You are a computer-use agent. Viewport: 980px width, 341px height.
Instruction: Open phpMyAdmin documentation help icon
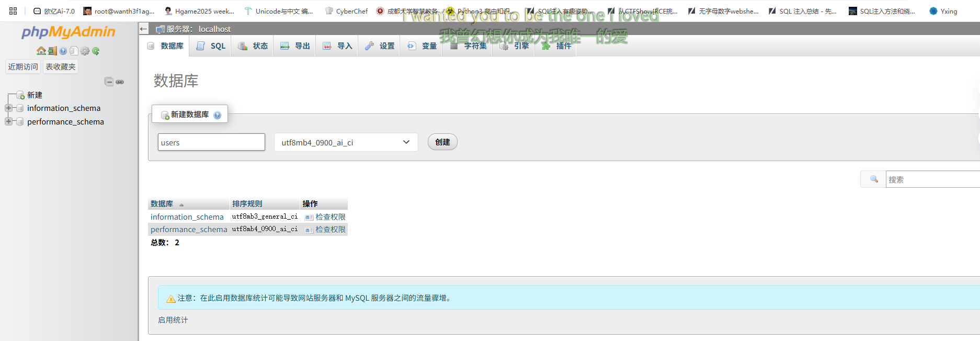63,51
